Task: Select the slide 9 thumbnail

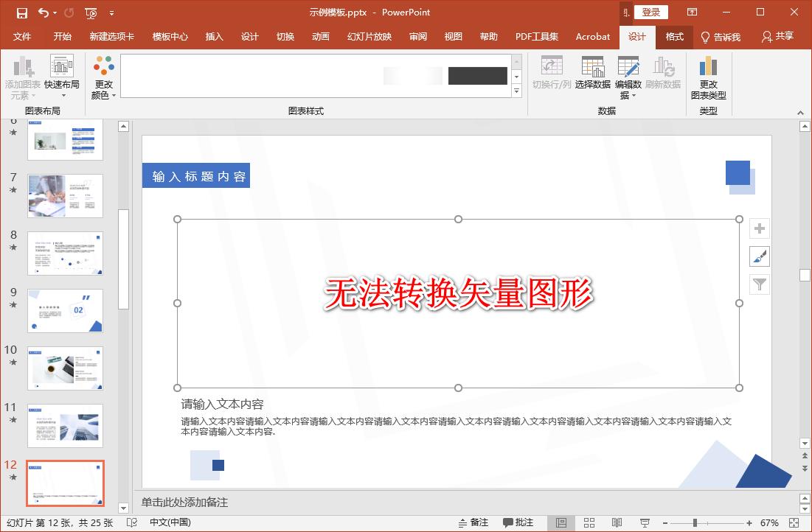Action: (64, 310)
